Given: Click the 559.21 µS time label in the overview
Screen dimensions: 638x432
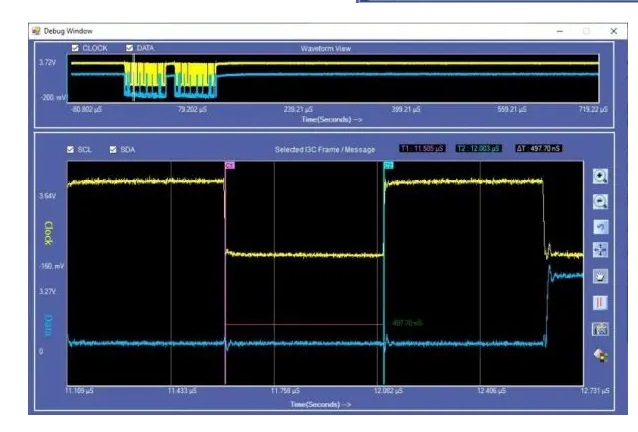Looking at the screenshot, I should click(512, 109).
